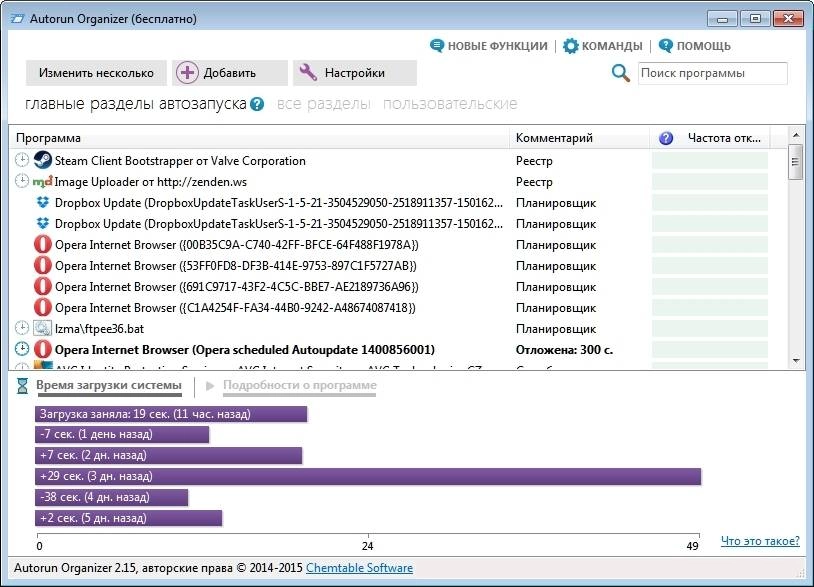Image resolution: width=814 pixels, height=587 pixels.
Task: Select the главные разделы автозапуска view
Action: click(x=135, y=104)
